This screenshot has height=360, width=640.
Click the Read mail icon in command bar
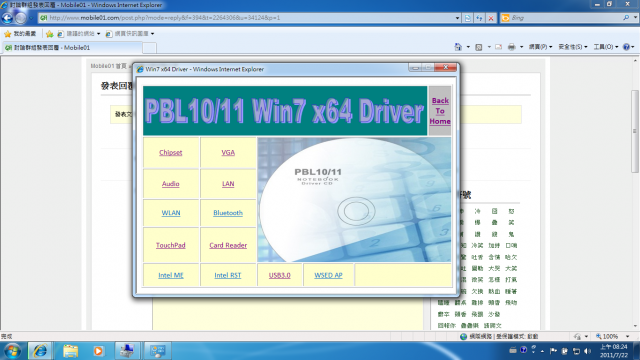pos(498,47)
